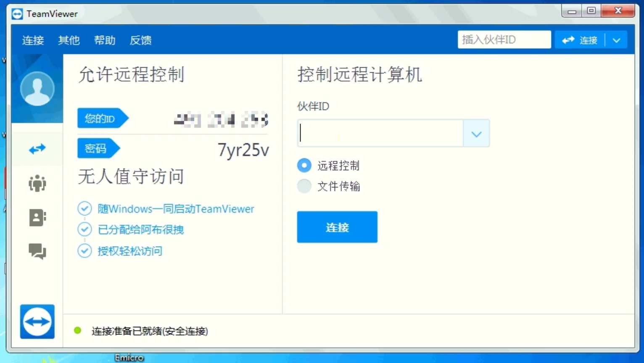
Task: Focus the 伙伴ID input field
Action: click(380, 134)
